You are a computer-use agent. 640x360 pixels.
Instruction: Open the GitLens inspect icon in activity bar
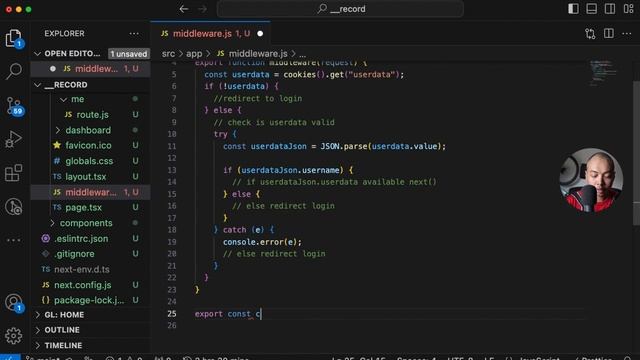(x=14, y=207)
